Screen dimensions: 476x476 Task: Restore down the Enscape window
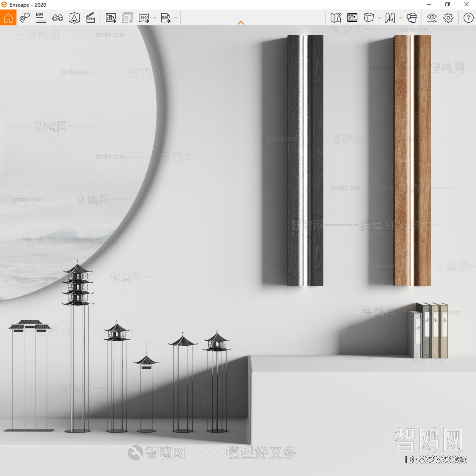[447, 4]
